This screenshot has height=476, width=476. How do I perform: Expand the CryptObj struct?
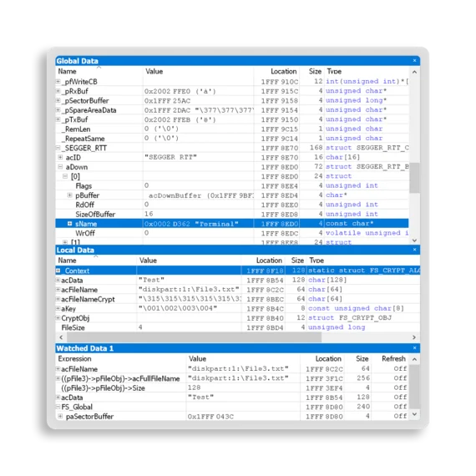pyautogui.click(x=58, y=318)
